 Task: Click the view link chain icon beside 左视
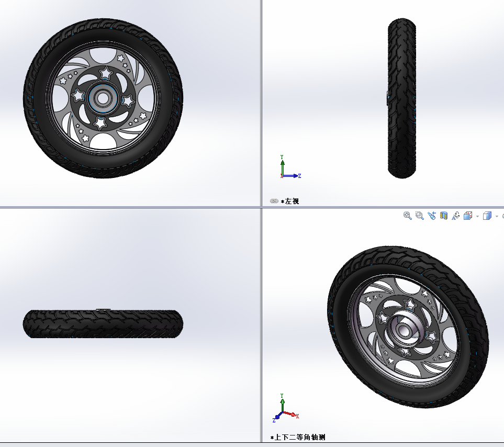[x=274, y=201]
